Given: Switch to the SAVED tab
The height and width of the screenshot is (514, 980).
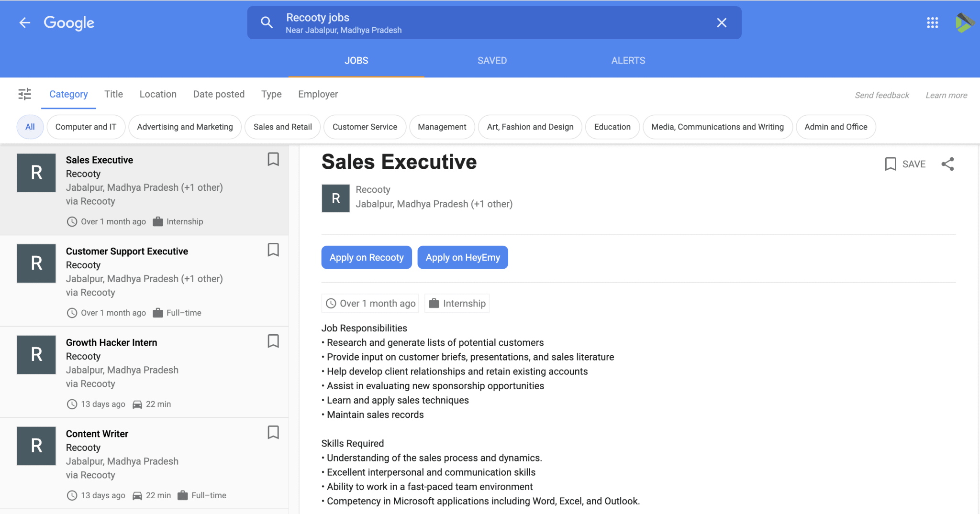Looking at the screenshot, I should click(492, 60).
